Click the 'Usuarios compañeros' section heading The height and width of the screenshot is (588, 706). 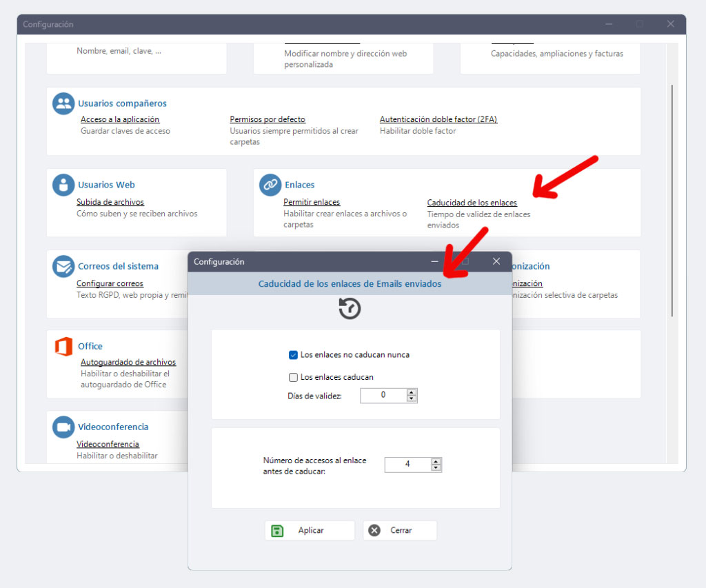[123, 103]
